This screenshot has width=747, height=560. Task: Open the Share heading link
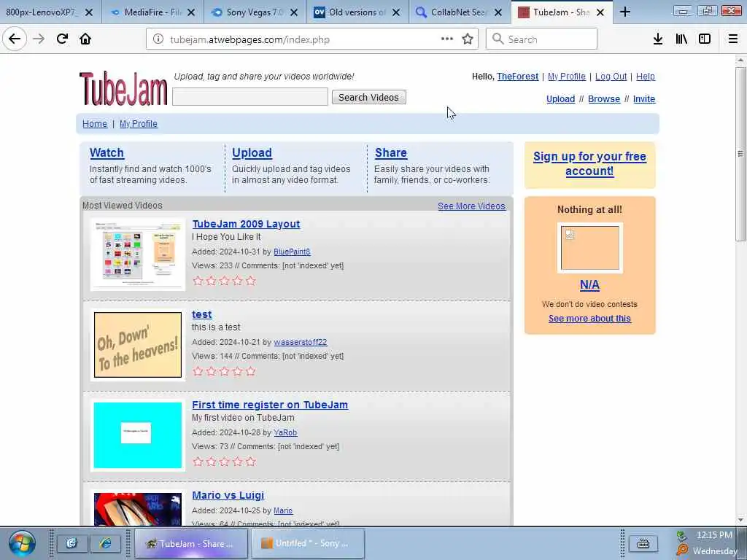391,153
